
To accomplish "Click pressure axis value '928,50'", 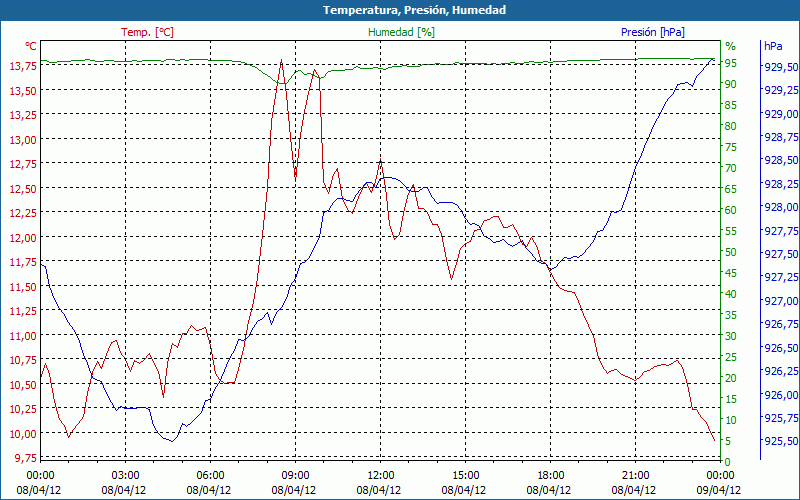I will click(781, 160).
